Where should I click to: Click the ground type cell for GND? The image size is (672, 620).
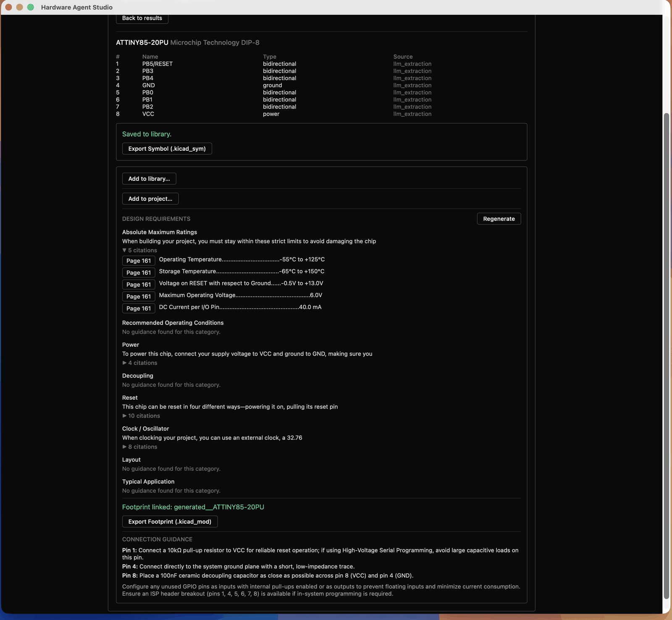(273, 85)
